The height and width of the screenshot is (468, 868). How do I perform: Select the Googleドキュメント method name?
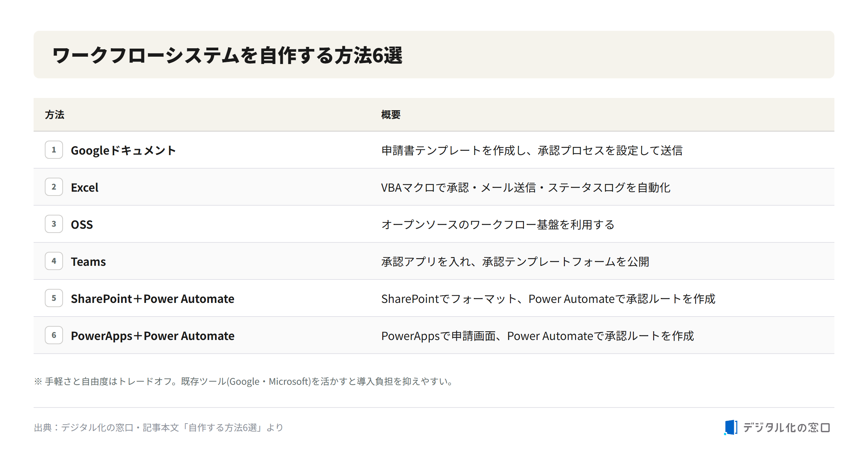click(x=123, y=150)
